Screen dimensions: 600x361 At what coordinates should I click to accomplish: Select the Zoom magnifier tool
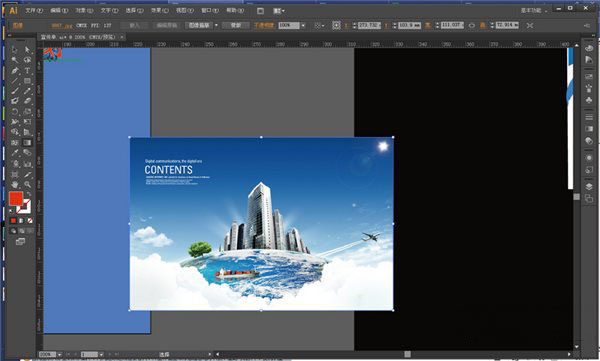28,185
